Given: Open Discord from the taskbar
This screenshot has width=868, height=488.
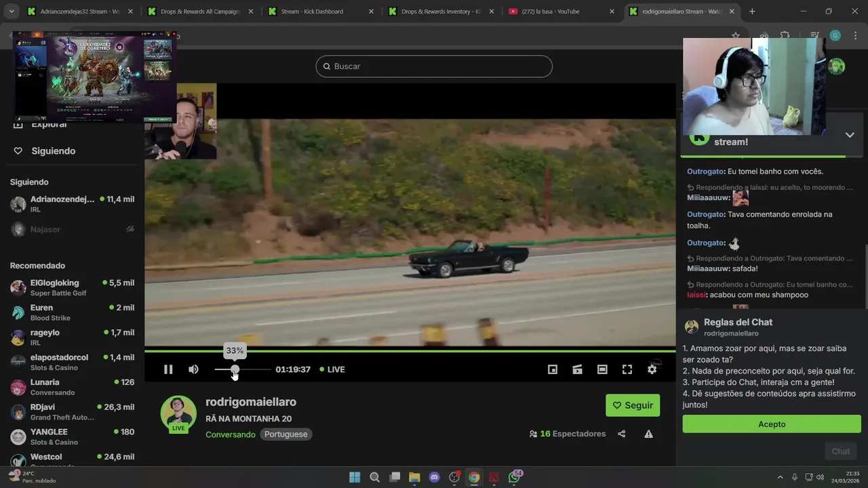Looking at the screenshot, I should [x=435, y=477].
